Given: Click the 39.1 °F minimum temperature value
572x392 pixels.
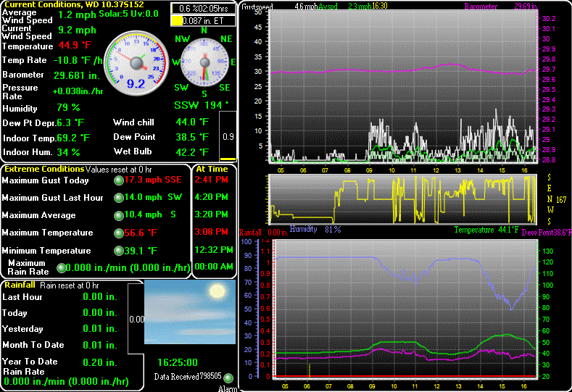Looking at the screenshot, I should 141,251.
